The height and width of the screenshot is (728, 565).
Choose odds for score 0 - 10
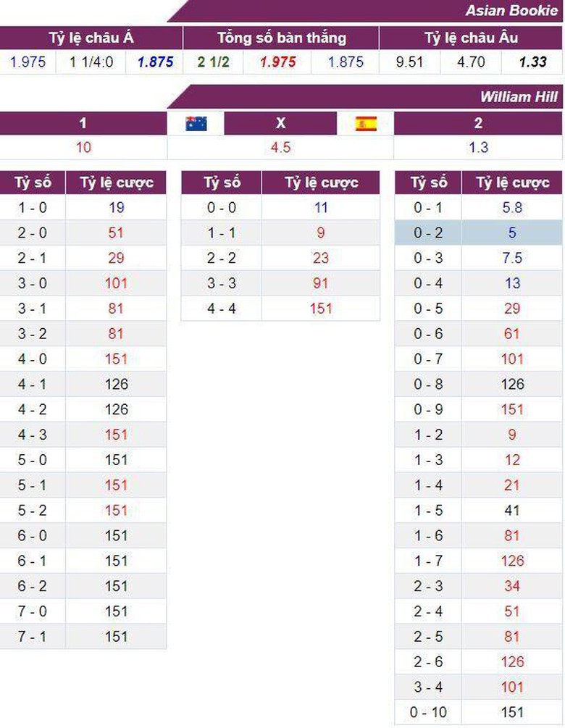tap(512, 711)
